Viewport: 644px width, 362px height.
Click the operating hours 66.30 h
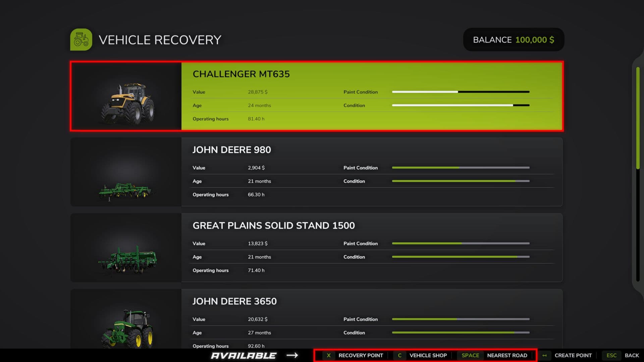(256, 194)
